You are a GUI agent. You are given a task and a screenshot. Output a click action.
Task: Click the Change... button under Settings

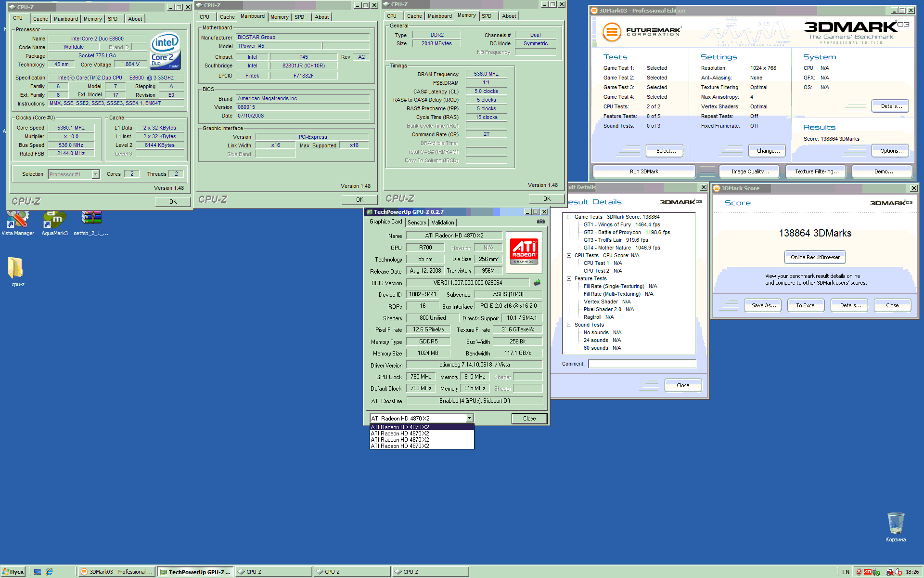tap(768, 151)
